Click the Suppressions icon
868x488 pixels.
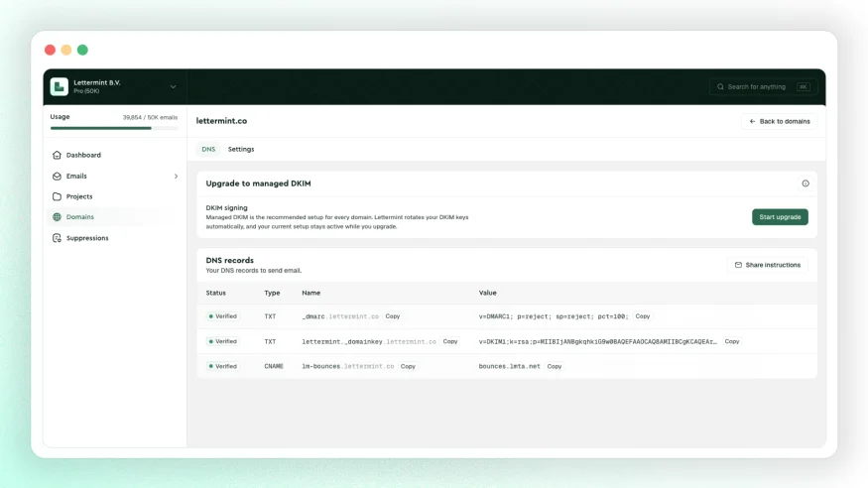(x=57, y=238)
